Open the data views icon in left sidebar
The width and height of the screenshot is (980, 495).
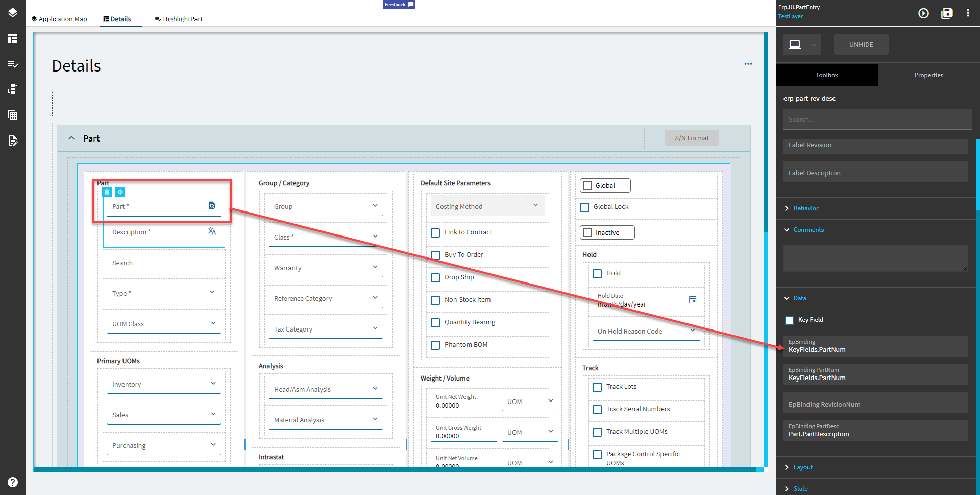coord(13,89)
